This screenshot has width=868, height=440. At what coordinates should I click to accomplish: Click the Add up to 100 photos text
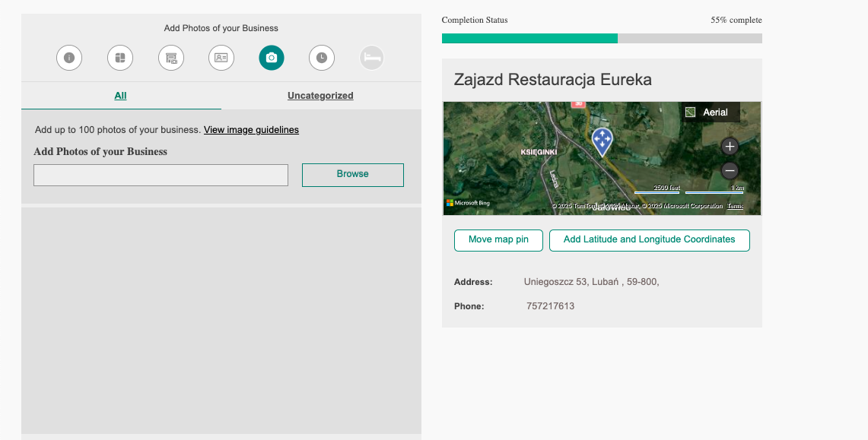(117, 130)
